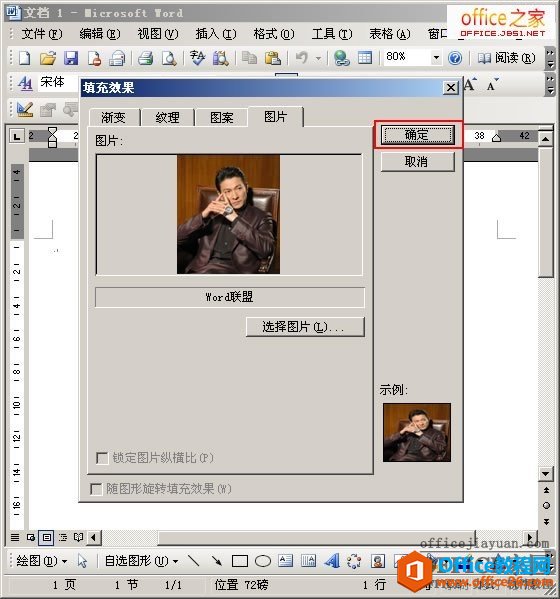Viewport: 560px width, 599px height.
Task: Select the Arrow drawing tool
Action: tap(217, 561)
